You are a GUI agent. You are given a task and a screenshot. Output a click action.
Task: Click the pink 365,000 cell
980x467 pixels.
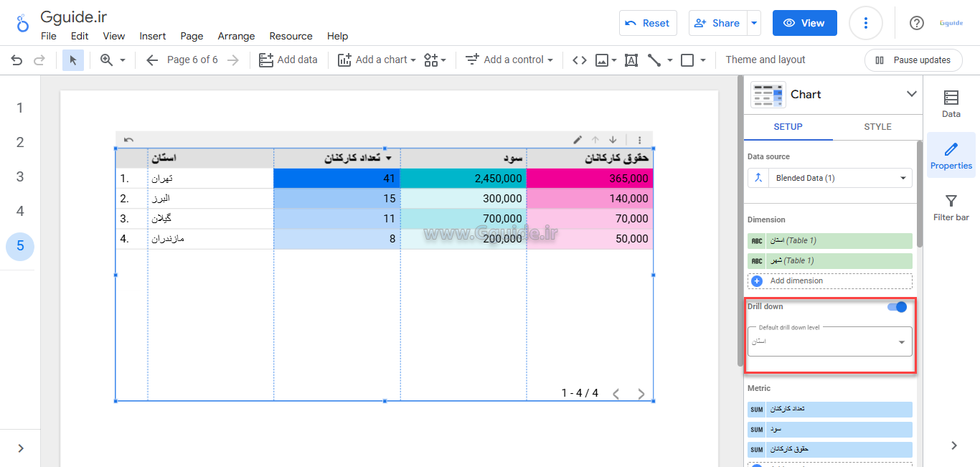pyautogui.click(x=590, y=179)
